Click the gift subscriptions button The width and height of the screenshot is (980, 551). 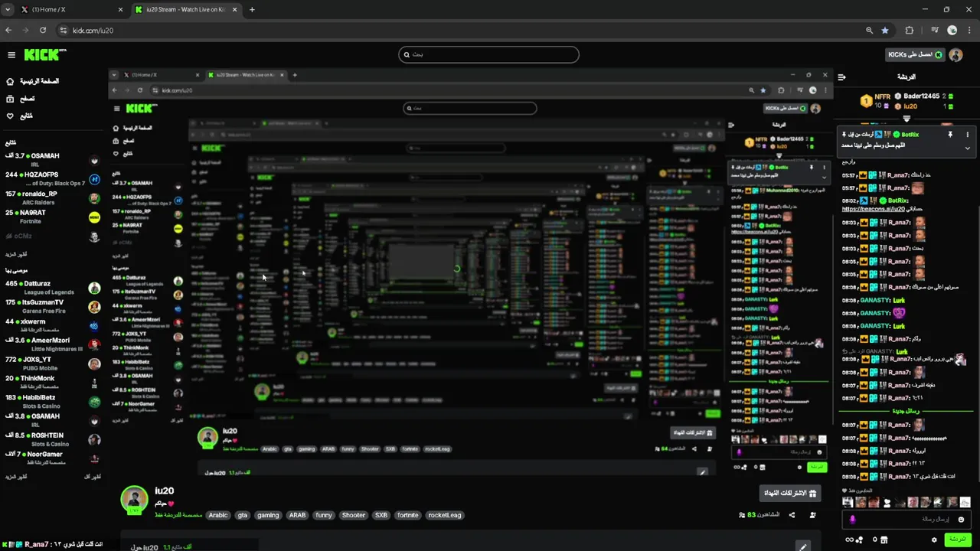790,493
